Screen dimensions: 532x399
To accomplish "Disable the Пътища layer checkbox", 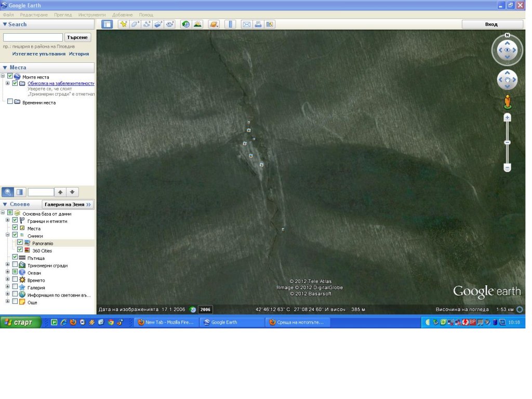I will point(15,257).
